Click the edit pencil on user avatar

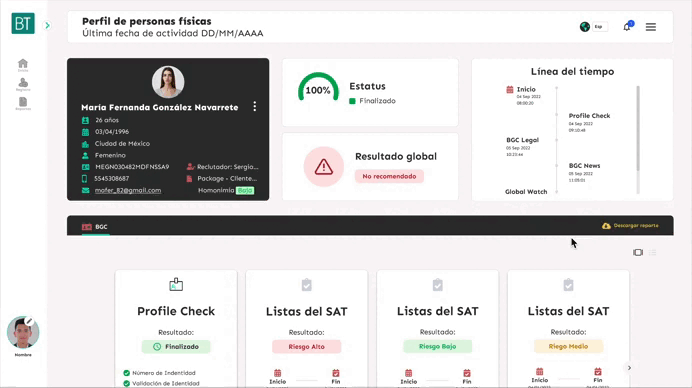[30, 321]
